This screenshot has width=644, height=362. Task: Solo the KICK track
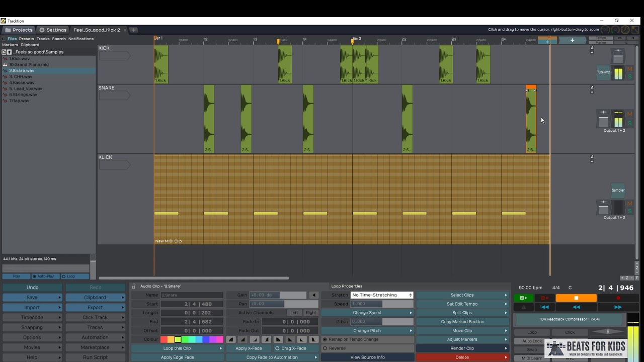tap(629, 76)
